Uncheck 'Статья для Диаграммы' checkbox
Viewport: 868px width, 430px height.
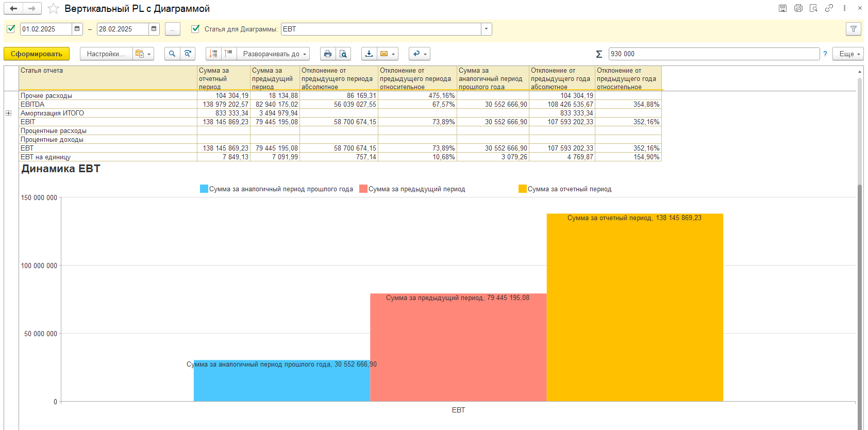[195, 29]
